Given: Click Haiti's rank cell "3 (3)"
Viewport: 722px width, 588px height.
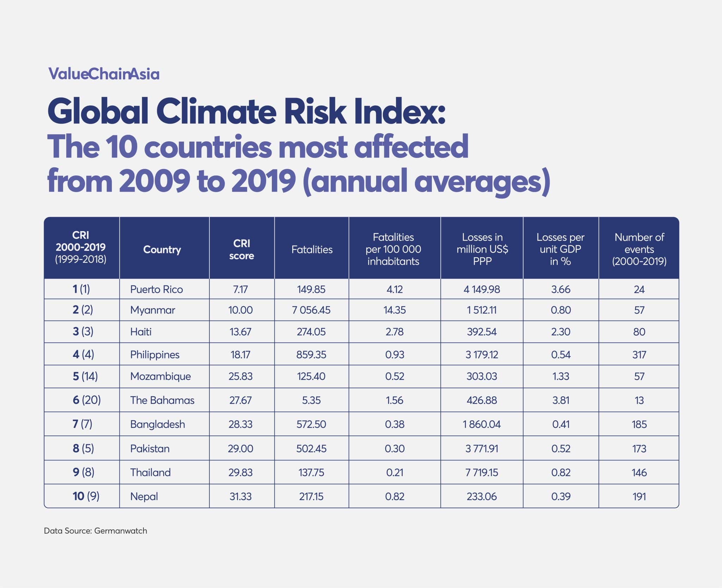Looking at the screenshot, I should [x=83, y=332].
